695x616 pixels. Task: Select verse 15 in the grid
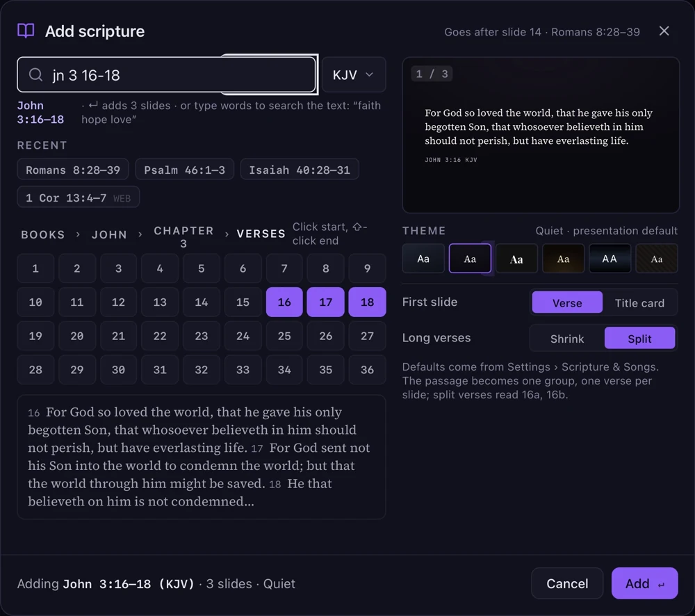tap(243, 302)
